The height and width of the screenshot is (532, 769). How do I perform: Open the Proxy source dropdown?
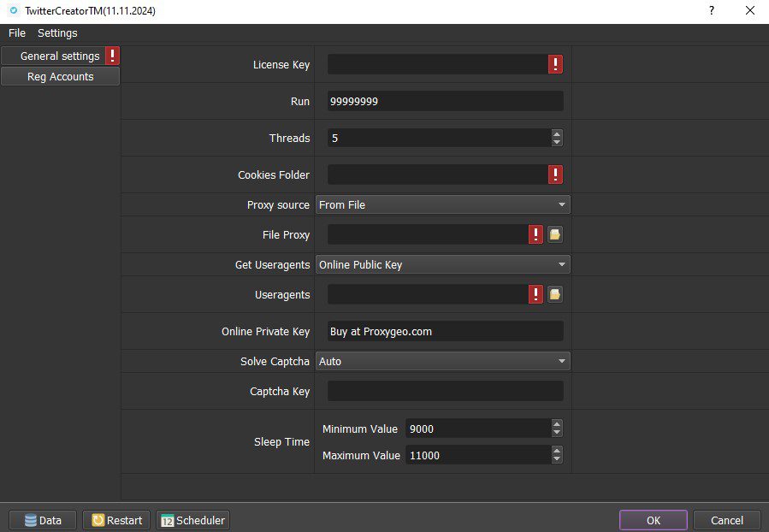point(442,204)
